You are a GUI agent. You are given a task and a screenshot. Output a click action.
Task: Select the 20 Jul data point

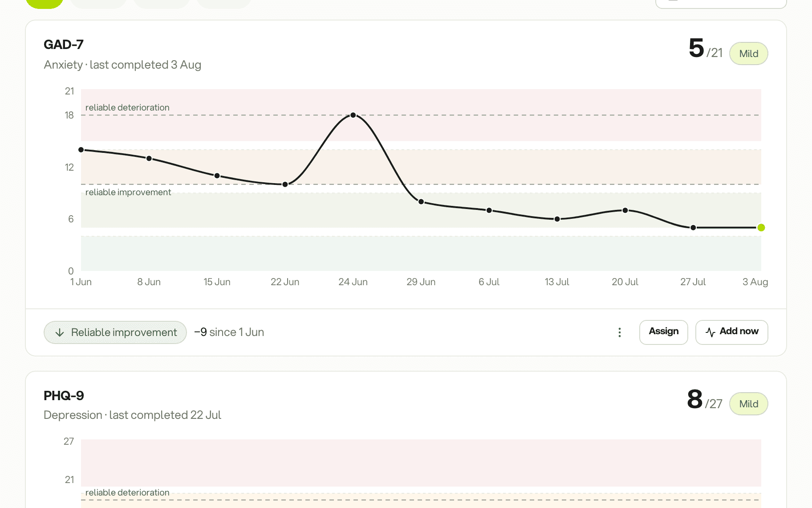click(x=625, y=210)
